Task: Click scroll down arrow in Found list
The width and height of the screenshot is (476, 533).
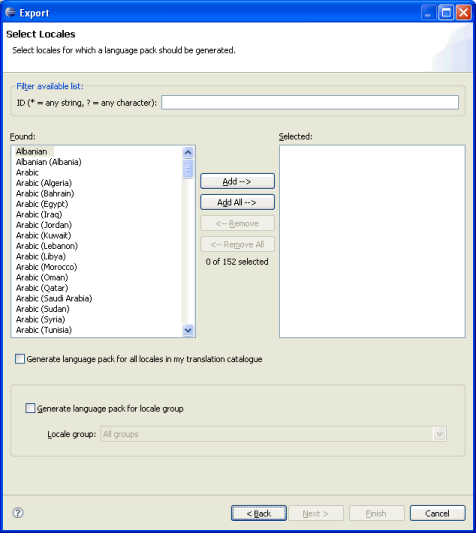Action: [x=188, y=330]
